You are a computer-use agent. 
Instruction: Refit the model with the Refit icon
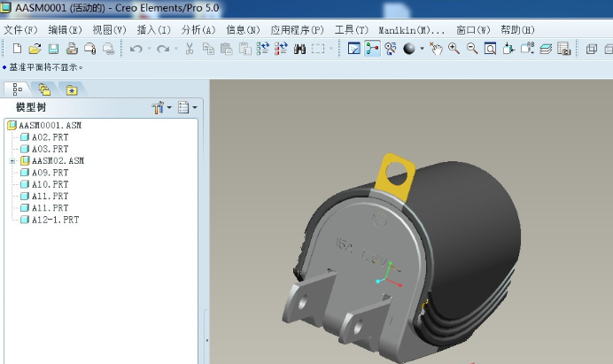click(x=490, y=49)
